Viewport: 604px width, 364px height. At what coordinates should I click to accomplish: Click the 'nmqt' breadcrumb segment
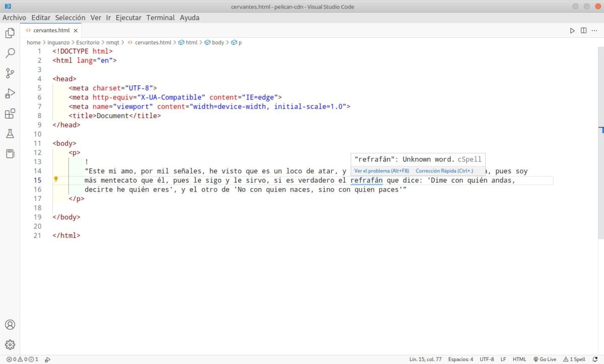coord(112,43)
